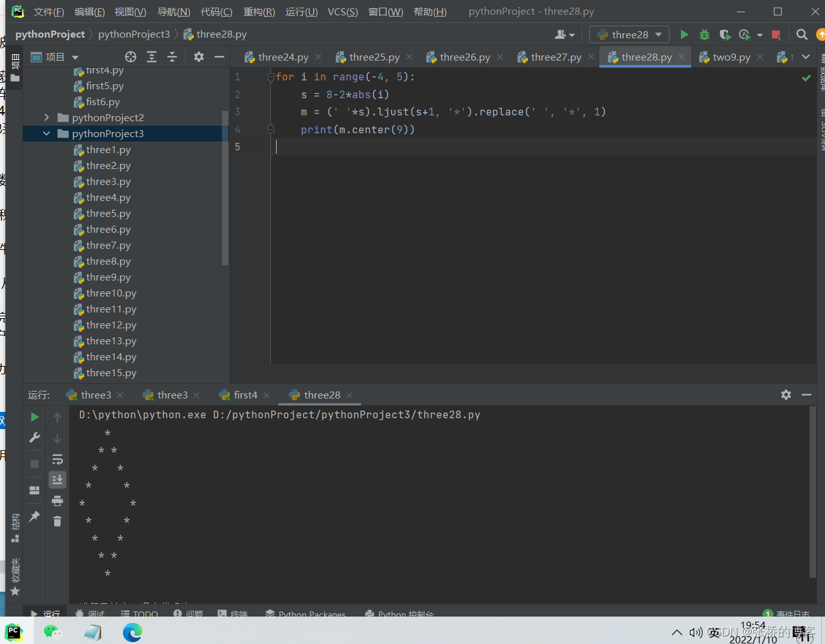Minimize the run tool window
Image resolution: width=825 pixels, height=644 pixels.
point(807,395)
